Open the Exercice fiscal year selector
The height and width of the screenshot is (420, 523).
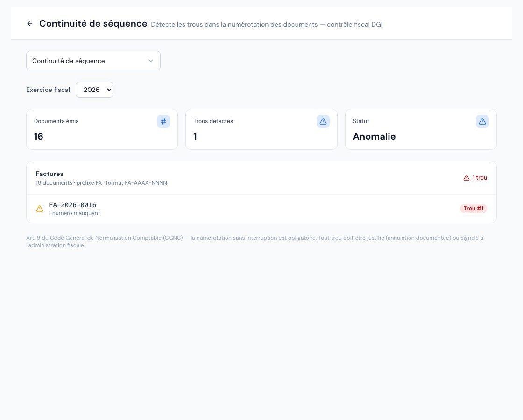click(94, 90)
